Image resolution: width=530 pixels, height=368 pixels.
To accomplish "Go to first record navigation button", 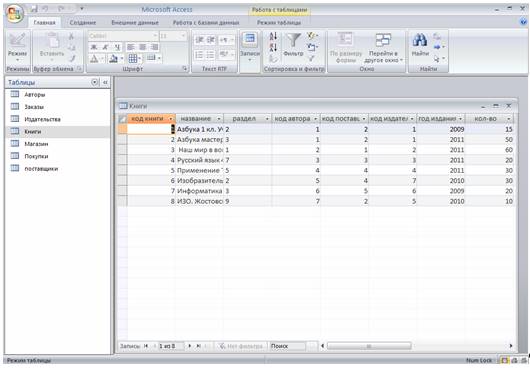I will tap(146, 346).
